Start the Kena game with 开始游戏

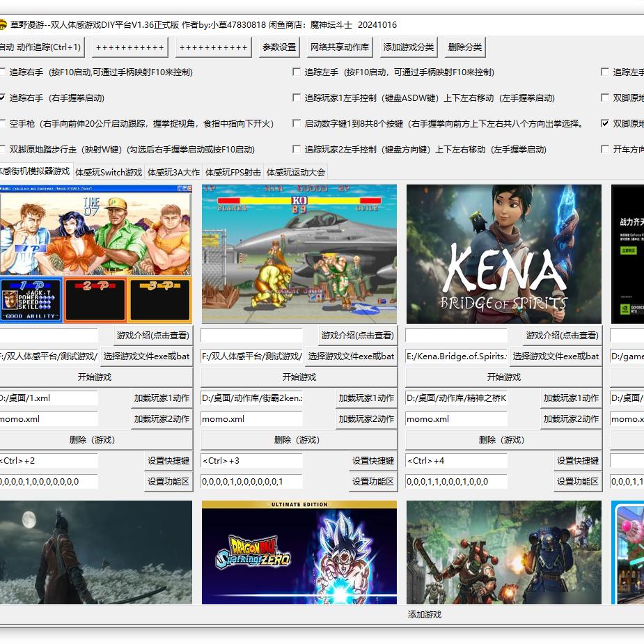[x=504, y=377]
